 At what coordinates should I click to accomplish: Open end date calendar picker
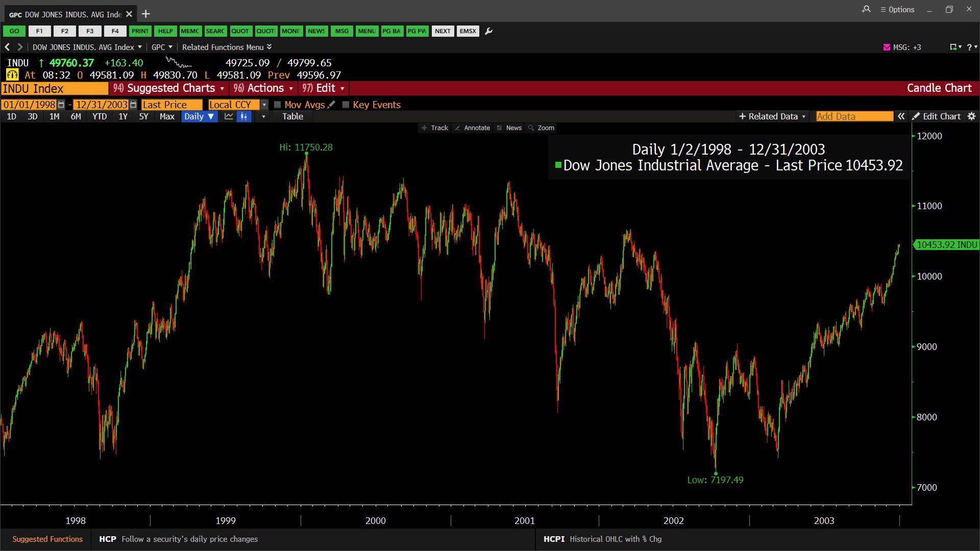pyautogui.click(x=133, y=105)
